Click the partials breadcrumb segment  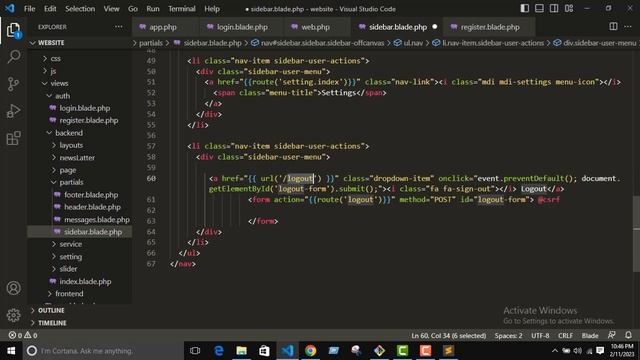[151, 43]
